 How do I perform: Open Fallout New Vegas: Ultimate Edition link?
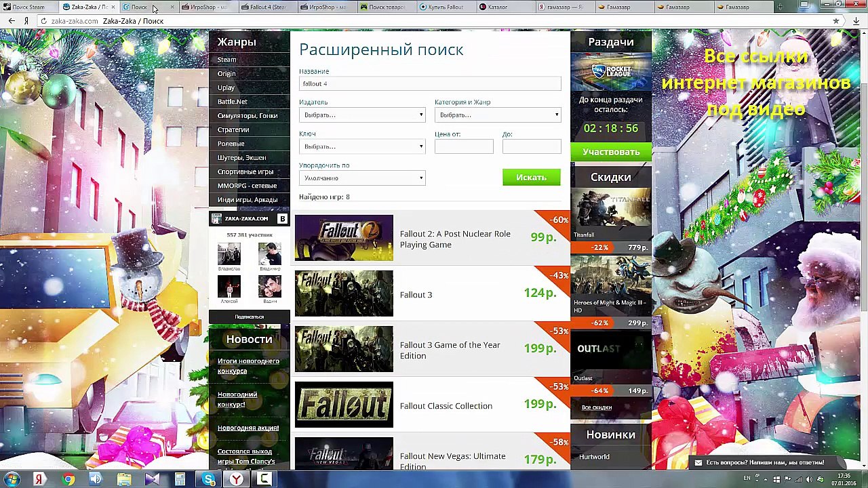[452, 461]
